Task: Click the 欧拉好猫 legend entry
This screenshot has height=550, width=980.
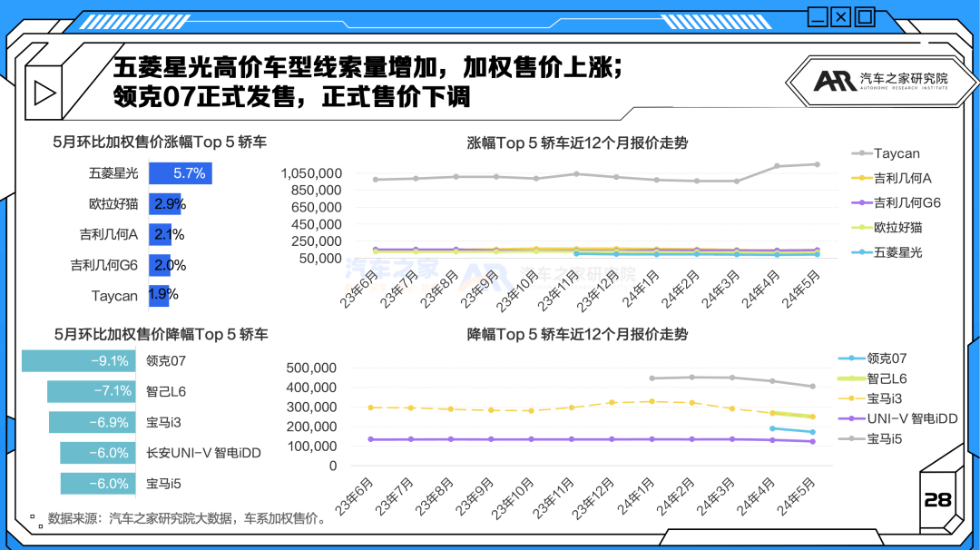Action: [x=887, y=228]
